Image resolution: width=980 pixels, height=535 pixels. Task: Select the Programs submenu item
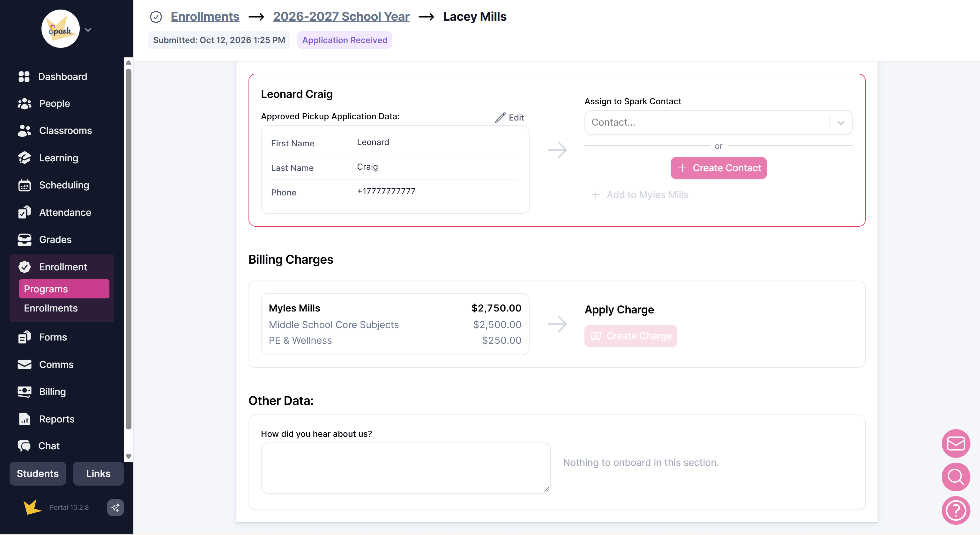click(64, 289)
